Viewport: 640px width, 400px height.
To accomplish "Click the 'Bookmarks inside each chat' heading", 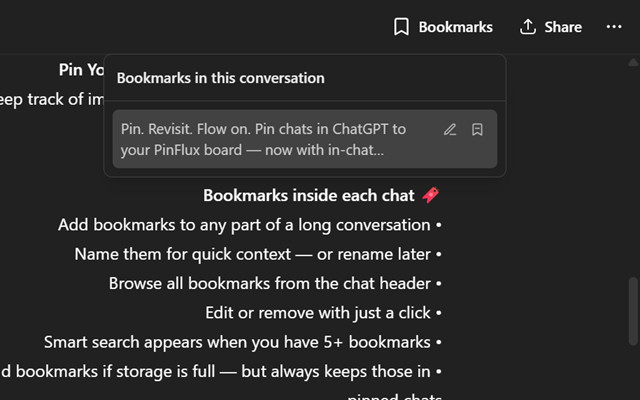I will click(310, 195).
